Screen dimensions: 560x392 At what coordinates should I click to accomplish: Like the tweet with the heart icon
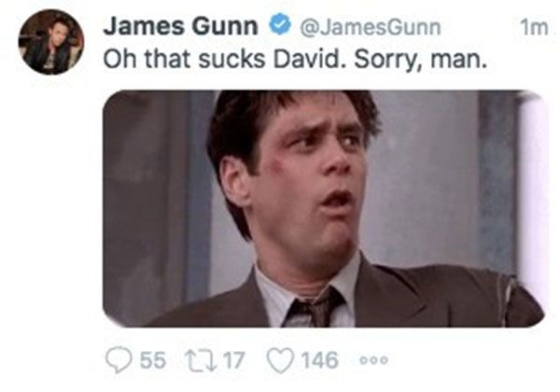pyautogui.click(x=282, y=360)
